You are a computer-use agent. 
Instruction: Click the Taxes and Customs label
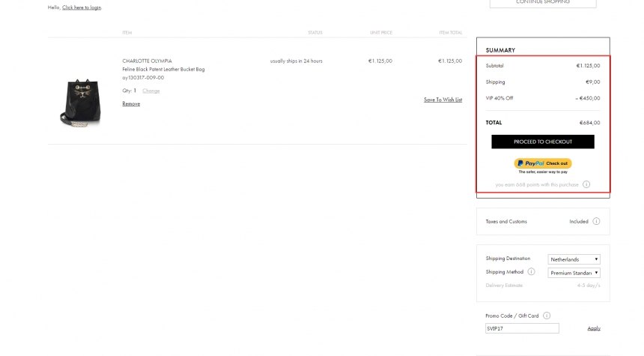[506, 222]
